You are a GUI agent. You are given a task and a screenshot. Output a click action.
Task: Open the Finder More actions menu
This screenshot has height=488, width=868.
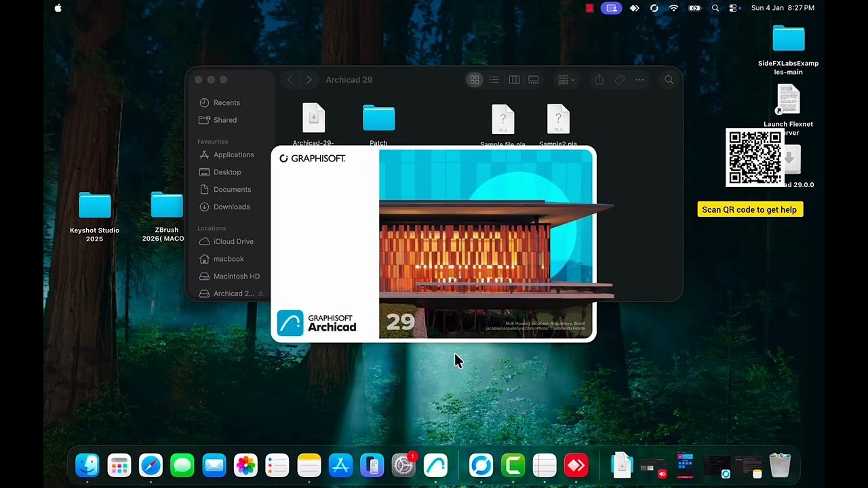pyautogui.click(x=639, y=80)
